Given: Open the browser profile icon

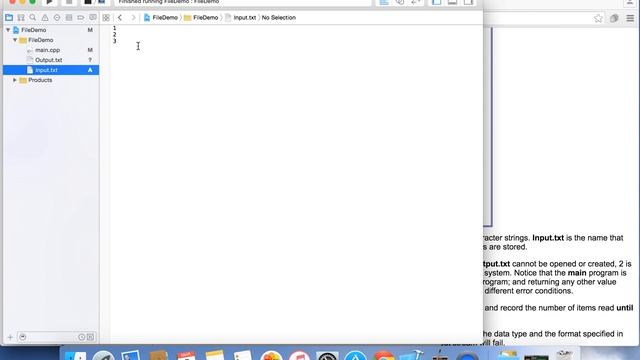Looking at the screenshot, I should (630, 2).
